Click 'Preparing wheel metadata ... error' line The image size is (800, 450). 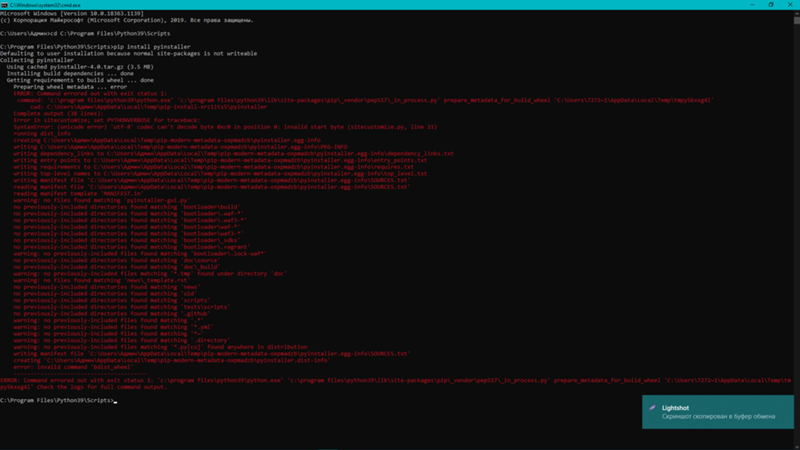[x=70, y=87]
